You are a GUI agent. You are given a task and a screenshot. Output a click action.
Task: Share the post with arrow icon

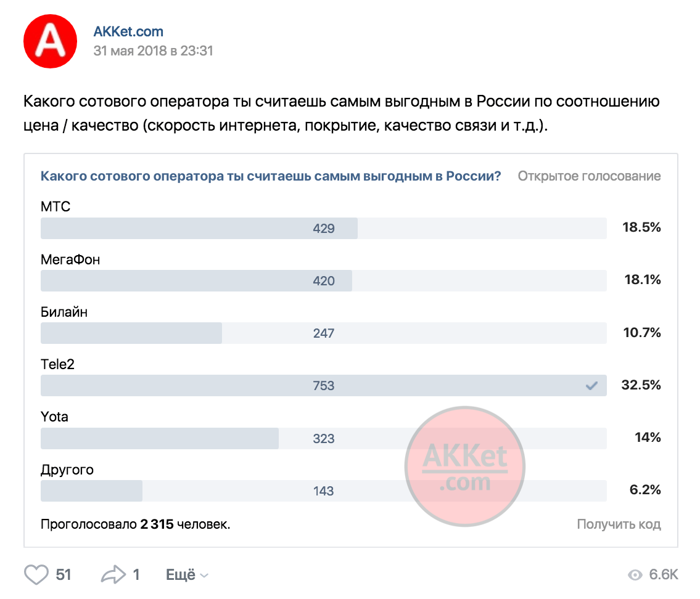coord(113,574)
